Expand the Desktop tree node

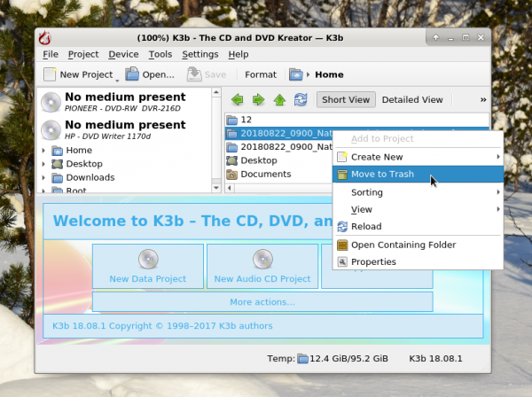point(43,164)
